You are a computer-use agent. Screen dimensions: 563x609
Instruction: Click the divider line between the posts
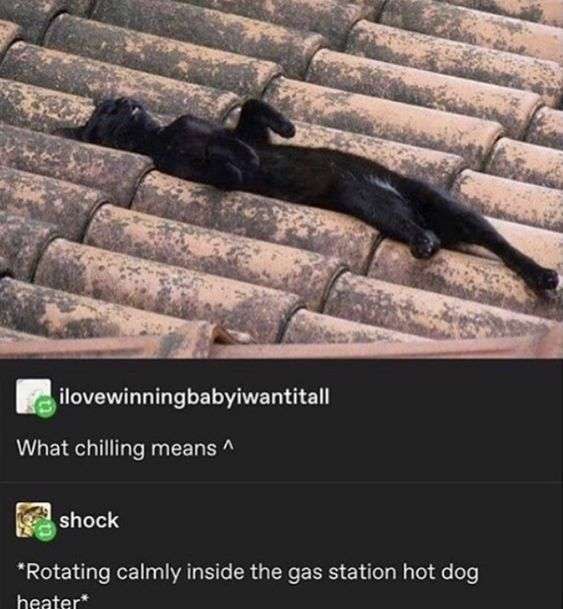tap(282, 482)
